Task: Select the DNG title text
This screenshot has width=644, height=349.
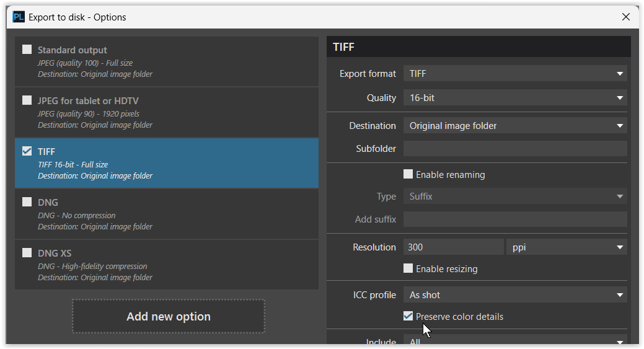Action: 48,203
